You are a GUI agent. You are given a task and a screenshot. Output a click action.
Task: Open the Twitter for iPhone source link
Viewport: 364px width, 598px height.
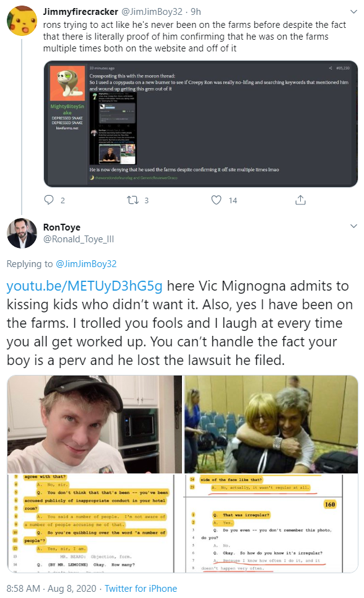[141, 589]
